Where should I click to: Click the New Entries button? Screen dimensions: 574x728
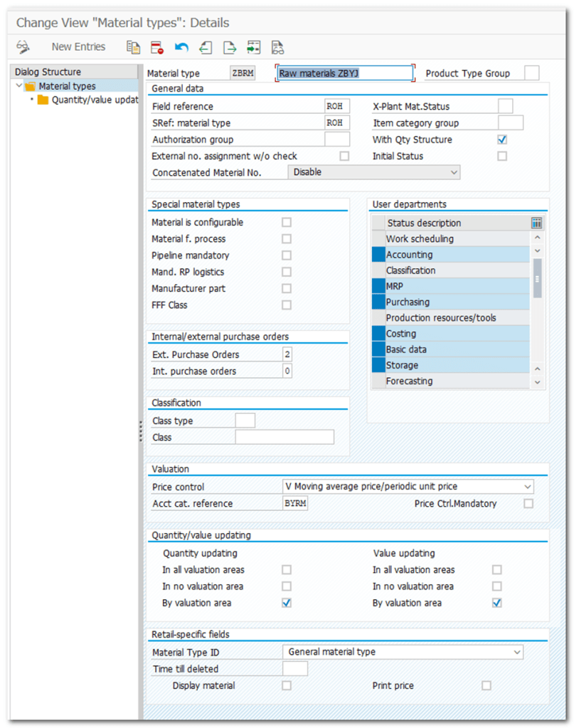tap(78, 47)
